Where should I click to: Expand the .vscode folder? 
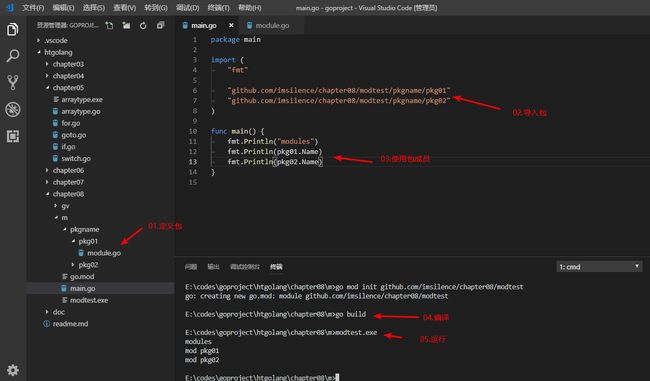pos(38,40)
